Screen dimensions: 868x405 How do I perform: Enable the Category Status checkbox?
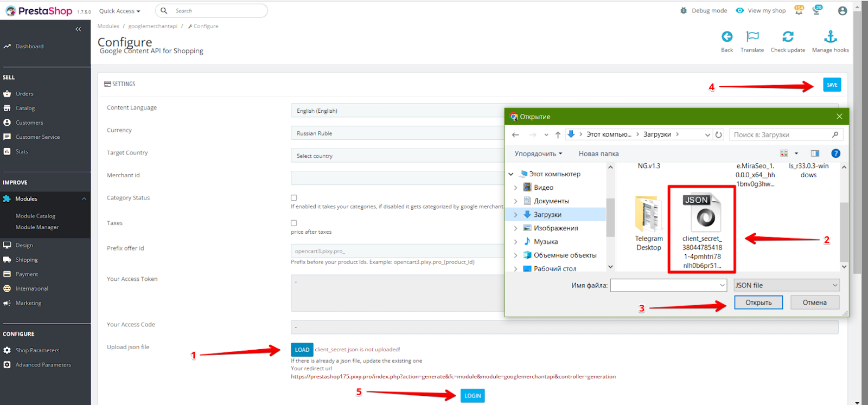294,198
